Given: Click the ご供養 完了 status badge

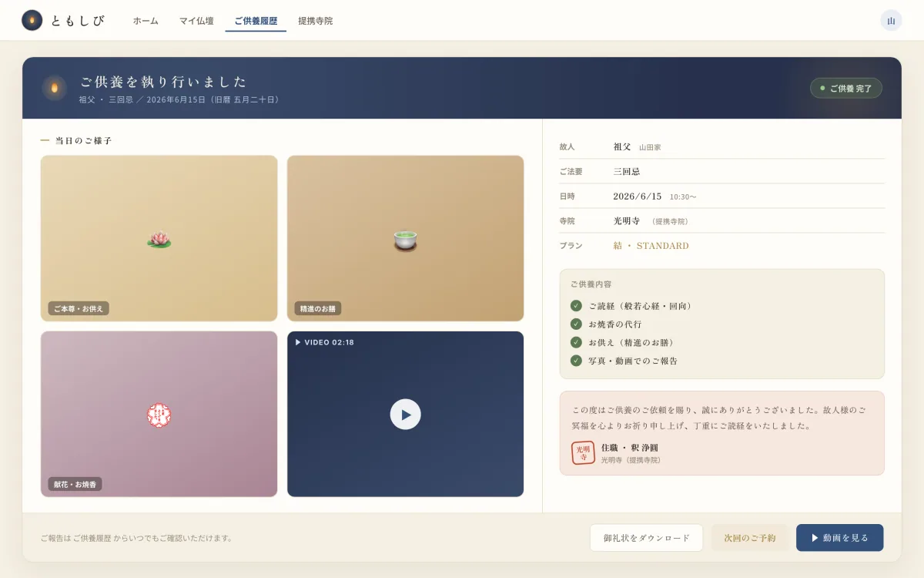Looking at the screenshot, I should [x=846, y=88].
